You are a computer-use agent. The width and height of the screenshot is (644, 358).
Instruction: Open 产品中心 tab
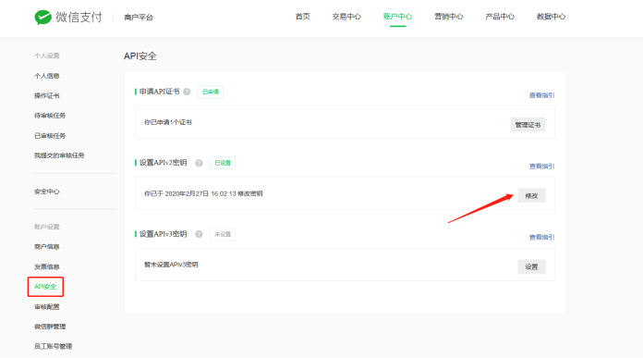(x=500, y=17)
